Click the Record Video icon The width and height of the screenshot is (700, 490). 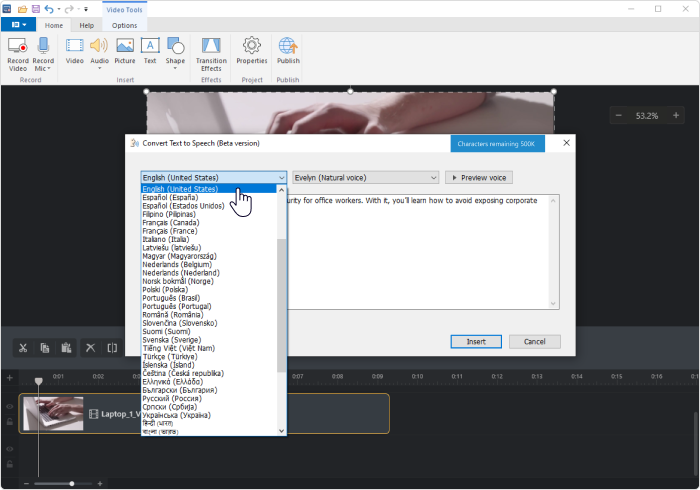coord(18,46)
